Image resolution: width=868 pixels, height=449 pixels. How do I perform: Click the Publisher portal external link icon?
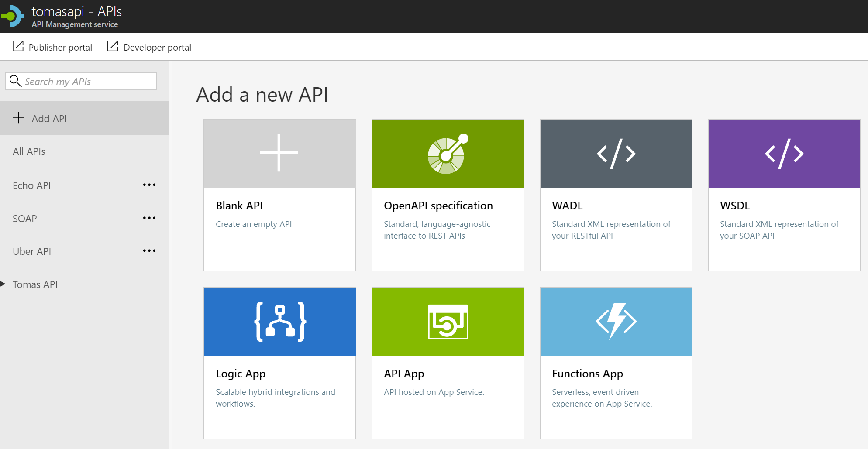18,46
